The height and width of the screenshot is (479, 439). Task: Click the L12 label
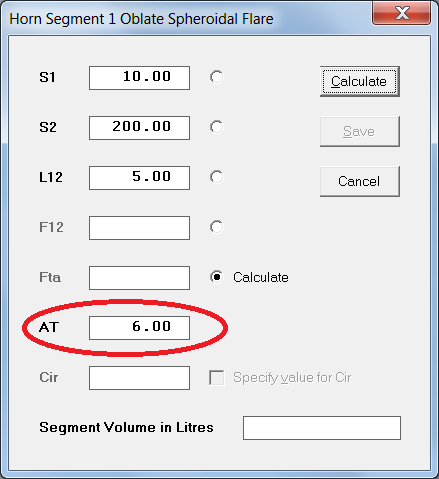(x=51, y=177)
